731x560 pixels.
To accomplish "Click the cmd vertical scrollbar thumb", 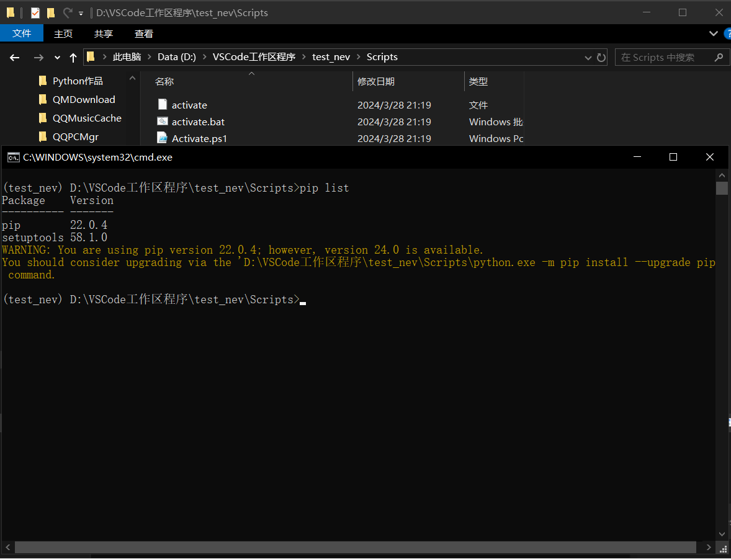I will 722,189.
